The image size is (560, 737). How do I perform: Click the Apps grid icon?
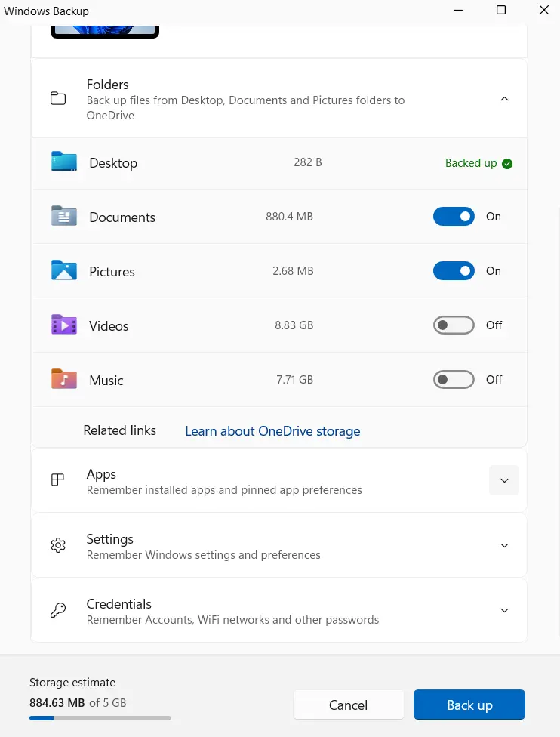click(57, 480)
